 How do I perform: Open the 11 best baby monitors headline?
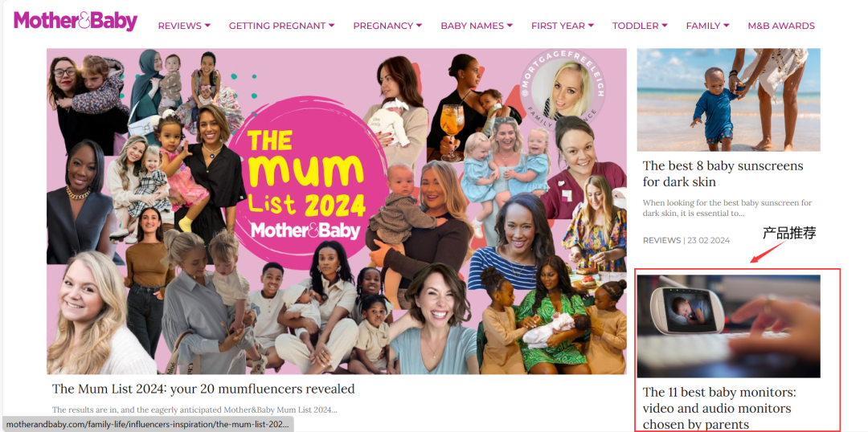(719, 408)
